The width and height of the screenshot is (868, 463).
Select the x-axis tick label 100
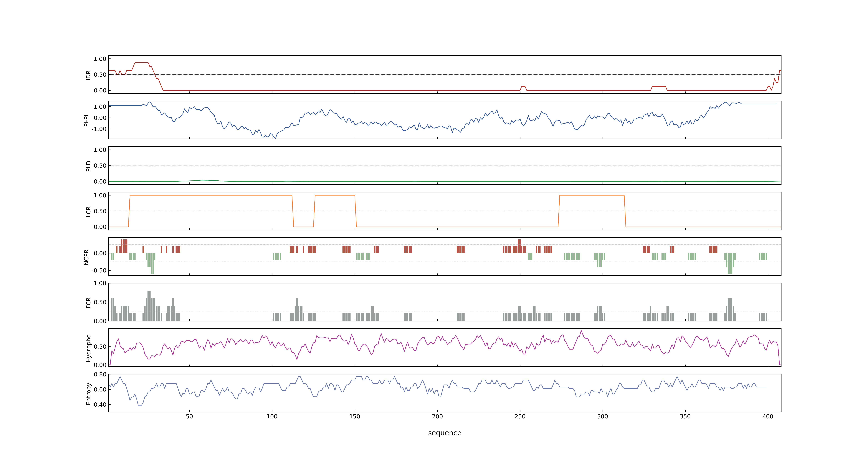(x=272, y=416)
